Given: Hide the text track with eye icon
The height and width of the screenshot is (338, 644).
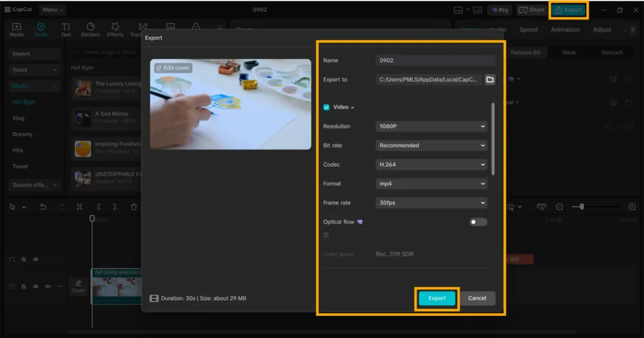Looking at the screenshot, I should tap(36, 259).
